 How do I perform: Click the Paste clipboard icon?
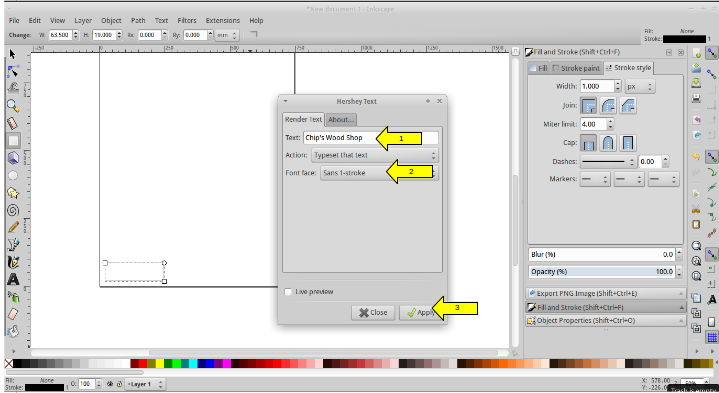coord(696,224)
